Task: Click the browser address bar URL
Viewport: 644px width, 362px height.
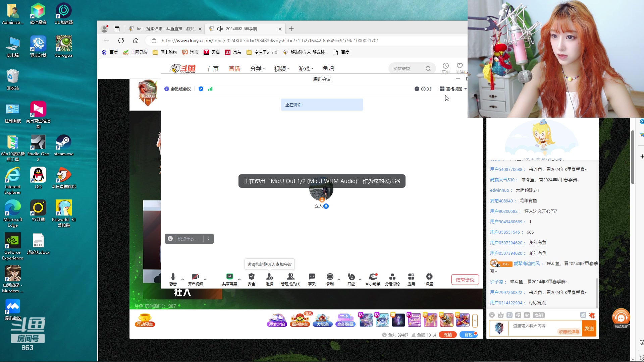Action: click(x=270, y=41)
